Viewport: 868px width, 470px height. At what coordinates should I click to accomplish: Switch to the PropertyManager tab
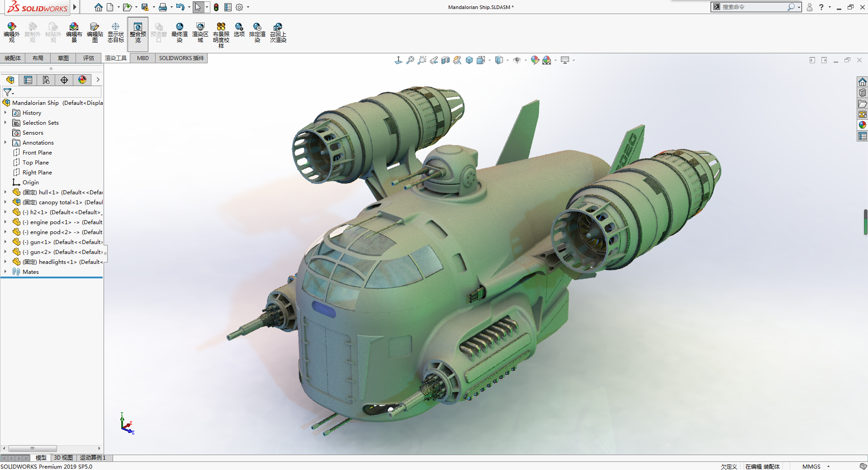coord(28,80)
